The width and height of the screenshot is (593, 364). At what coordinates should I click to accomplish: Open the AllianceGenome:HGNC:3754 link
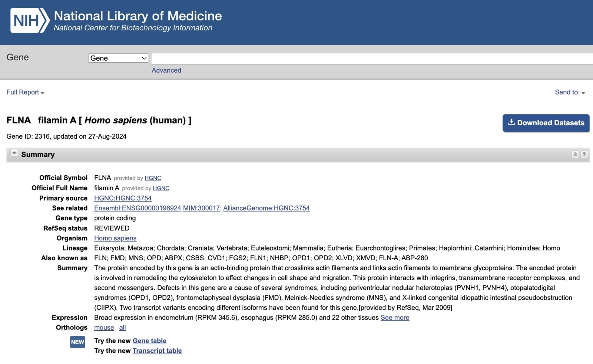pyautogui.click(x=266, y=208)
